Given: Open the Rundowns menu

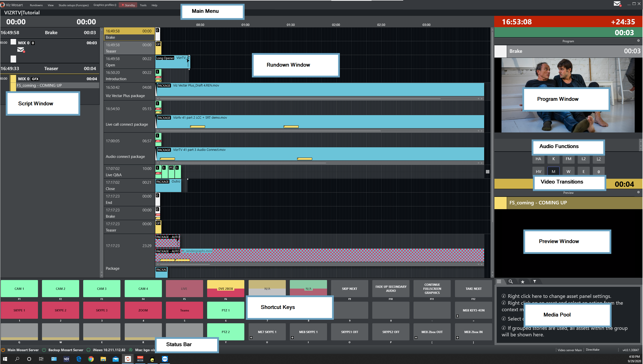Looking at the screenshot, I should click(36, 5).
